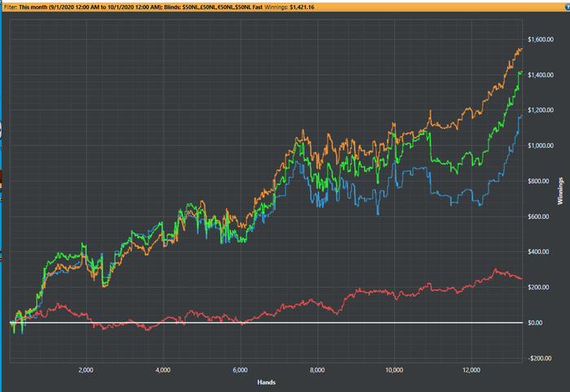The image size is (570, 392).
Task: Click the 'Hands' x-axis title
Action: [266, 382]
